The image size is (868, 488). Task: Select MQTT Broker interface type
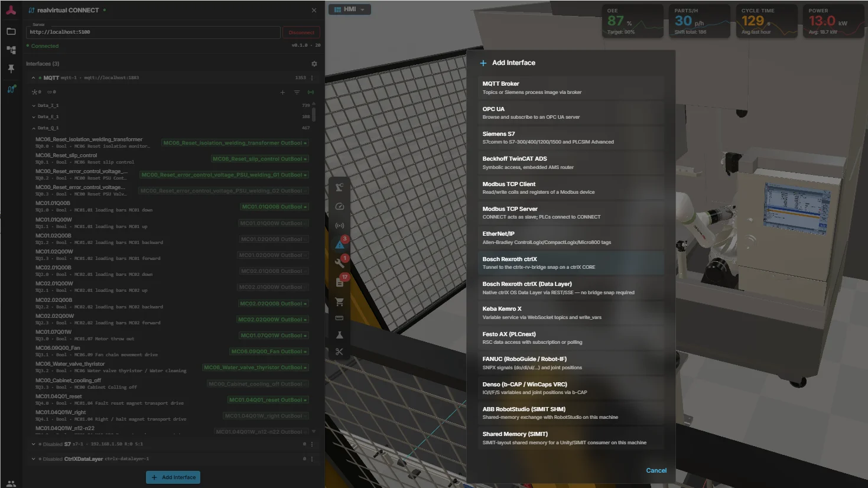coord(571,87)
